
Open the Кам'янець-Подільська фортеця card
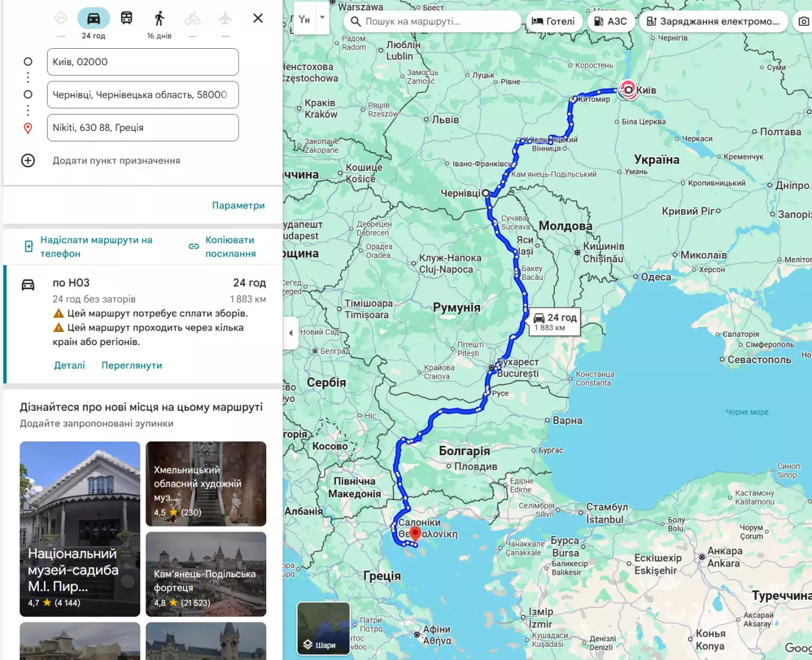(x=206, y=574)
